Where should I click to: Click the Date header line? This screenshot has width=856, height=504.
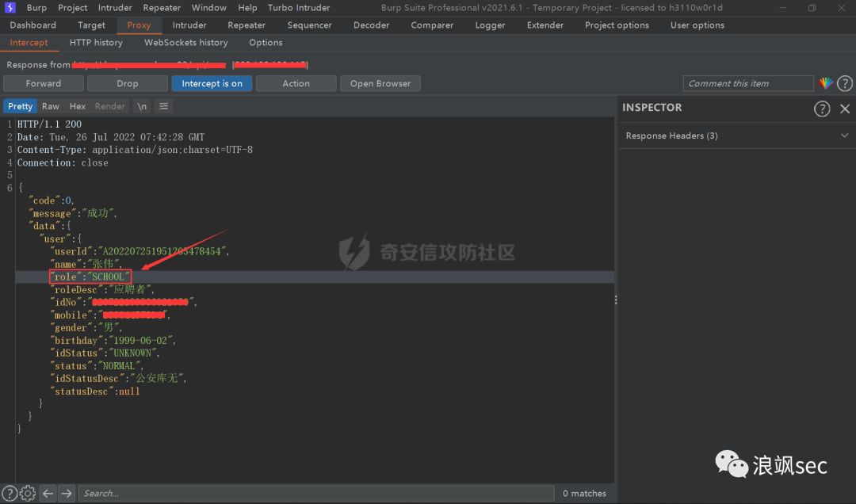(111, 137)
